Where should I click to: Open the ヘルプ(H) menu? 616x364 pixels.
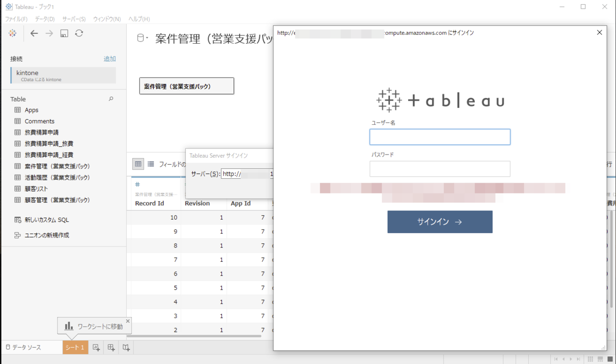pyautogui.click(x=139, y=19)
